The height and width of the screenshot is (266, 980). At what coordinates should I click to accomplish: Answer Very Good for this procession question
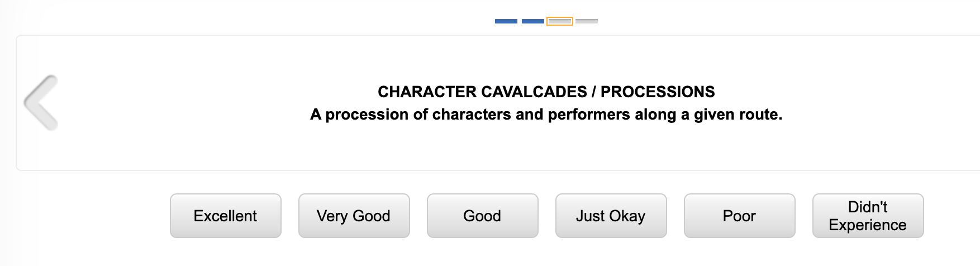click(354, 216)
